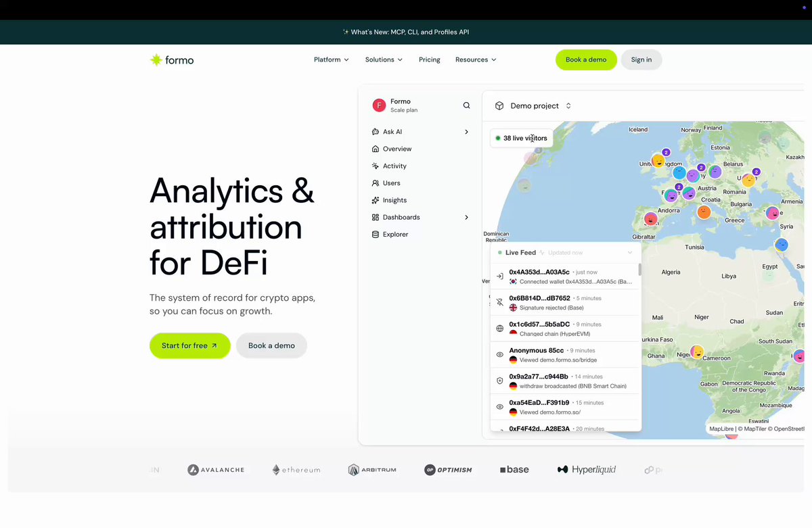
Task: Click the MapLibre attribution link
Action: point(721,429)
